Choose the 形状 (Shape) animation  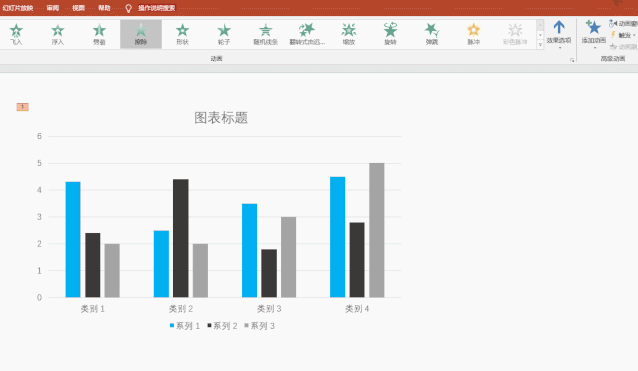click(182, 34)
